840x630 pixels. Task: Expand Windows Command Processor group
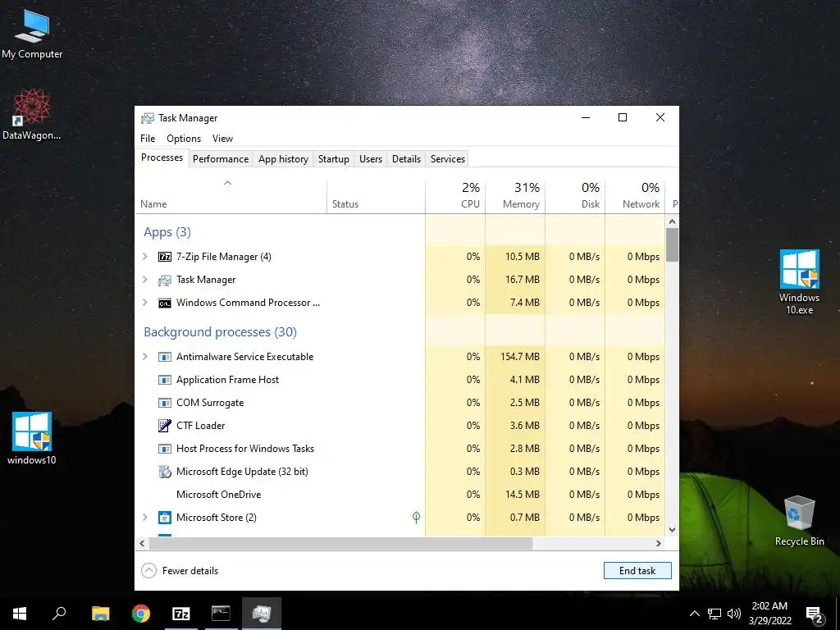click(144, 303)
